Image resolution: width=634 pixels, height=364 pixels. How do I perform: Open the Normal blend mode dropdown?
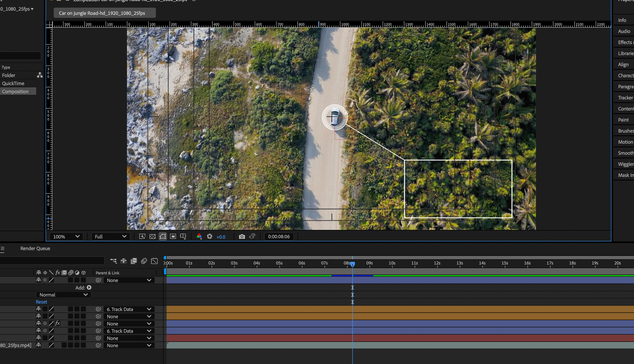pos(63,295)
